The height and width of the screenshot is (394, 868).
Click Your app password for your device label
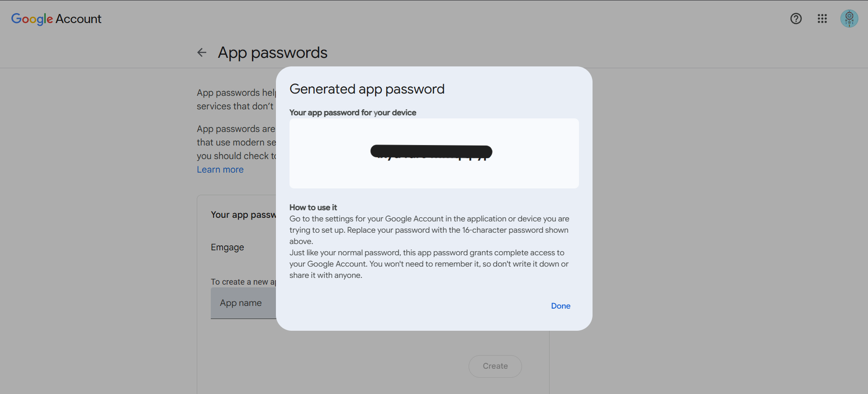pyautogui.click(x=352, y=113)
